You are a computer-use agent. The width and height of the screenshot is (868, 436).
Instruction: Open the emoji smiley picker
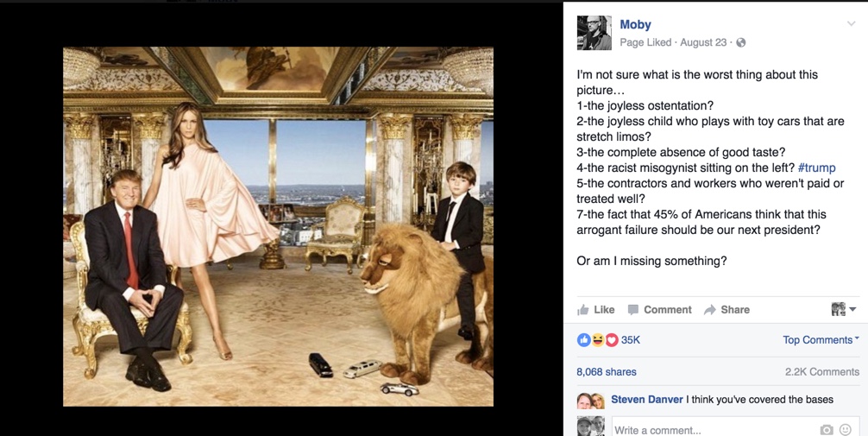click(846, 429)
